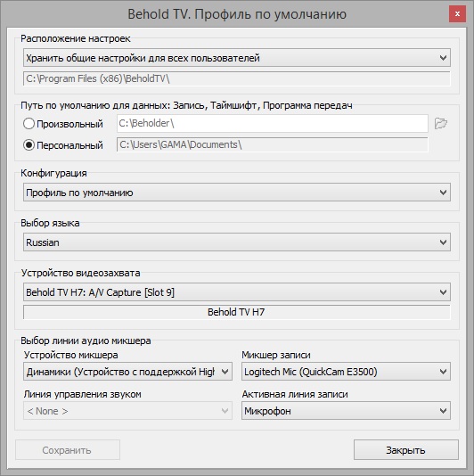Screen dimensions: 474x476
Task: Close the Behold TV profile window
Action: (457, 14)
